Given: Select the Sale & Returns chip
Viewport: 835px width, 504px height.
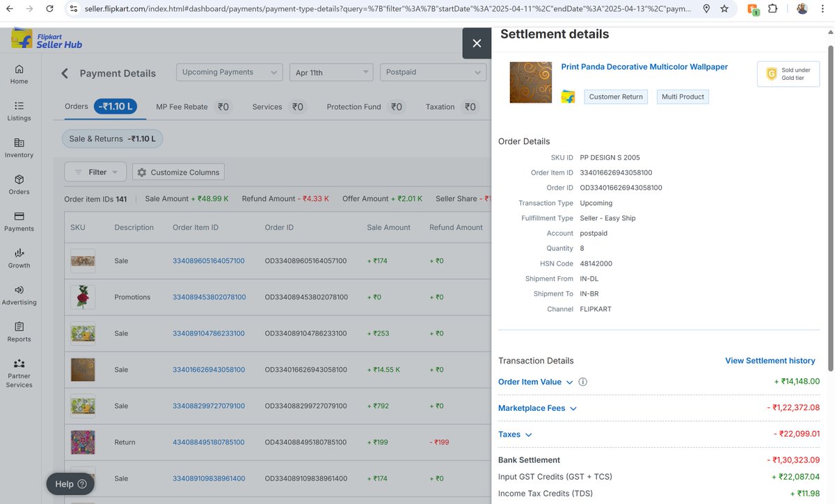Looking at the screenshot, I should [113, 138].
